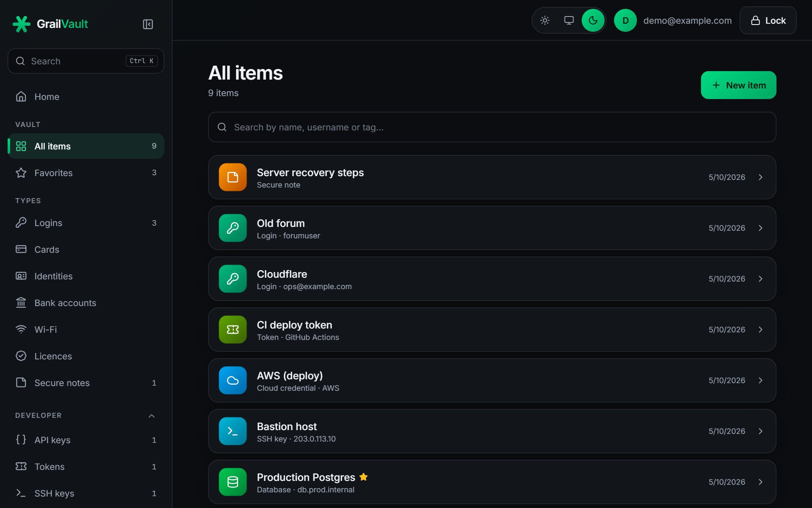Click Bastion host terminal icon

(233, 431)
